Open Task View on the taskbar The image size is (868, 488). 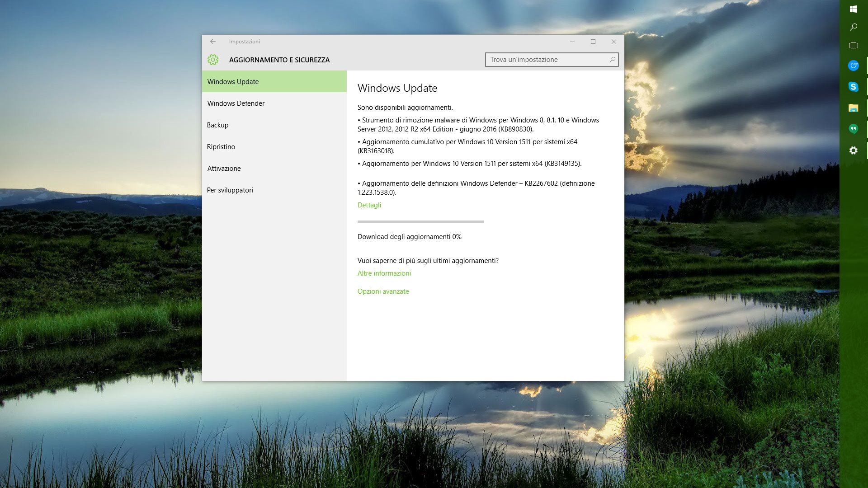[x=854, y=45]
